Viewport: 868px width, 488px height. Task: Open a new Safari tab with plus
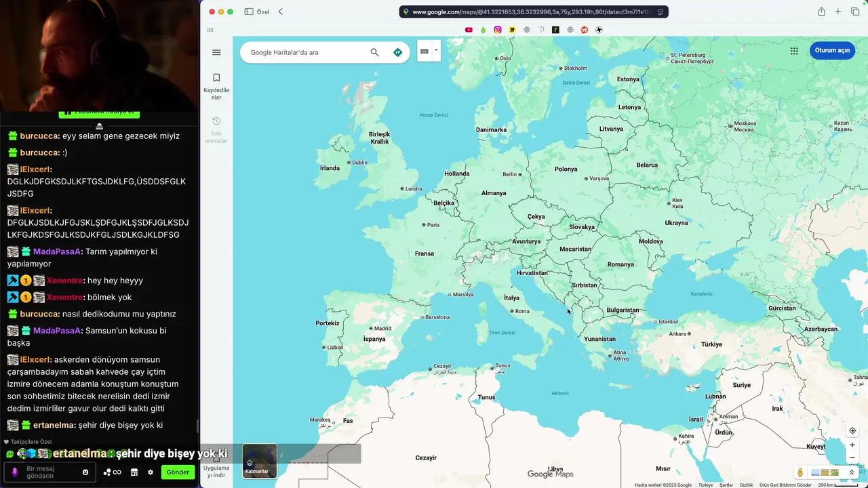click(838, 12)
